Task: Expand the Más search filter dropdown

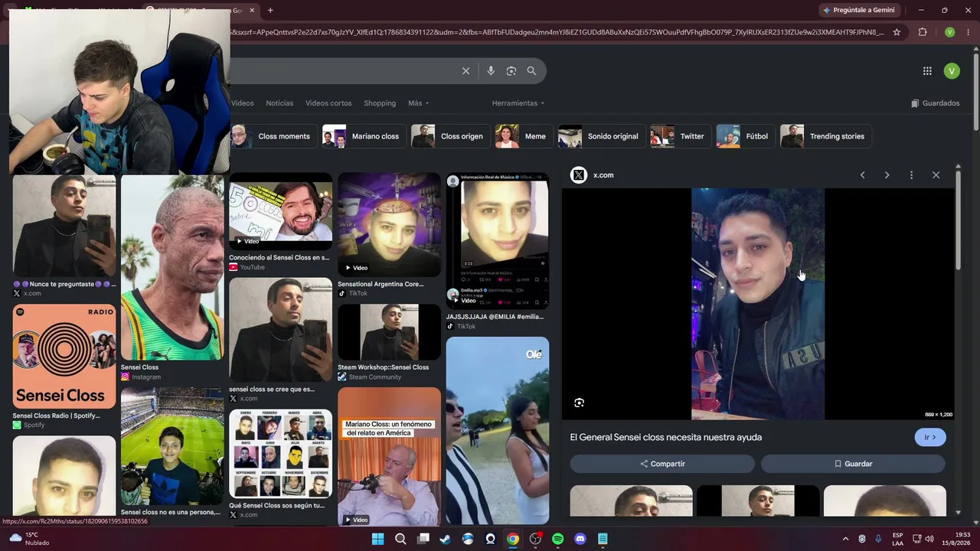Action: pos(418,103)
